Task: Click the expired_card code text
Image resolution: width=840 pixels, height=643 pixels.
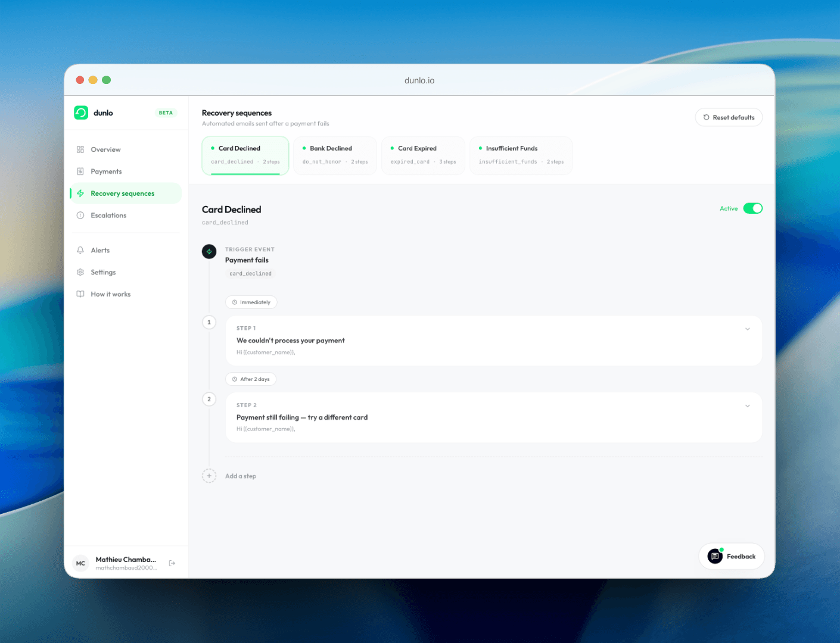Action: coord(410,162)
